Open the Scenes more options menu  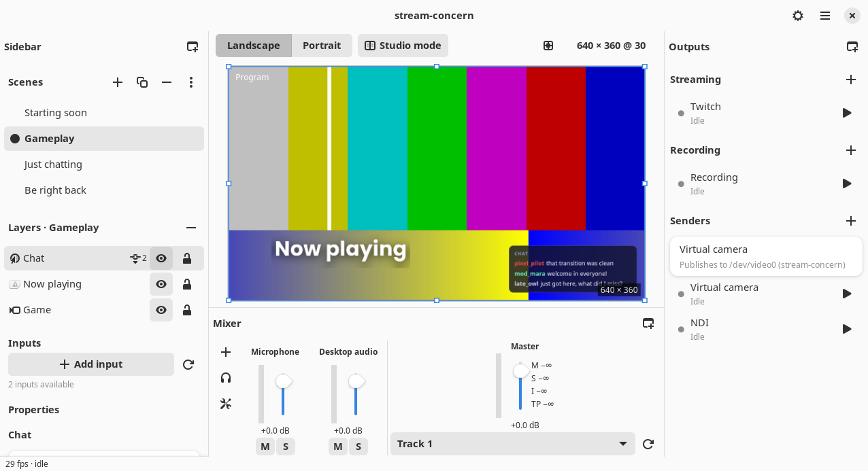[191, 82]
